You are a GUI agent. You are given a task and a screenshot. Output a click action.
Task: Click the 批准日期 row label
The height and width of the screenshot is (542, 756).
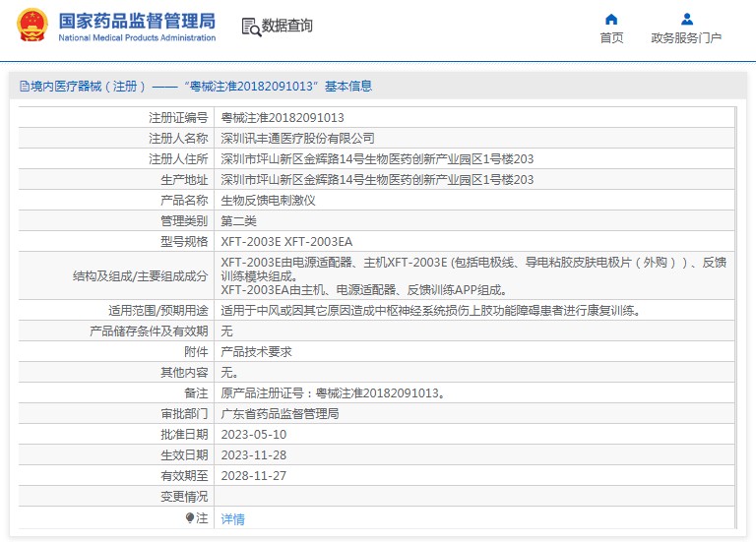pos(184,435)
